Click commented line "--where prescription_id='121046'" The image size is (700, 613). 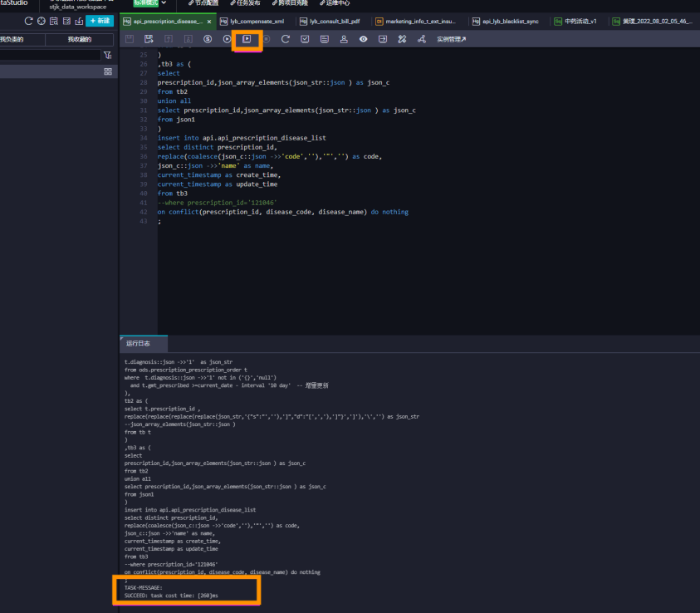[217, 203]
